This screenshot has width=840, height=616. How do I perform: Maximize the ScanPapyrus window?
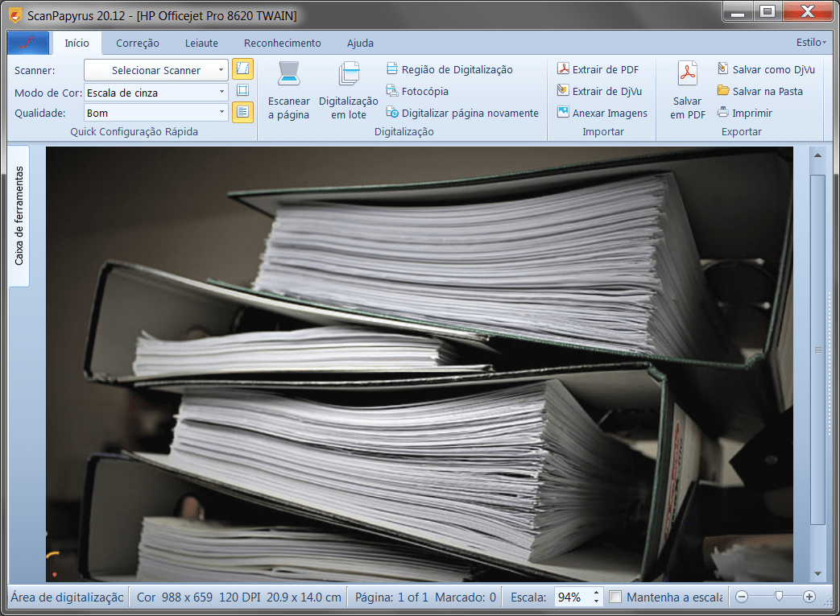coord(768,12)
